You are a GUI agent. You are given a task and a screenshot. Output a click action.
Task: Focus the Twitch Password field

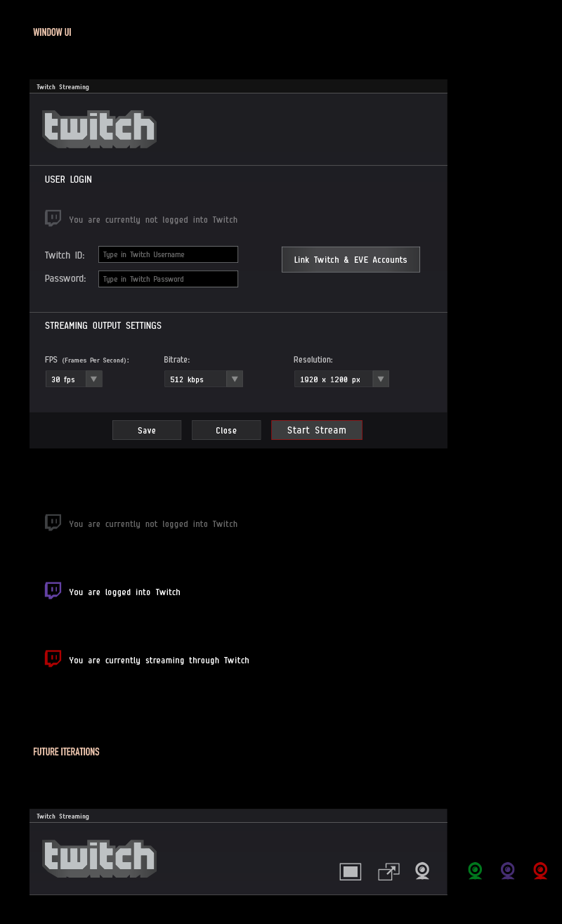coord(168,279)
